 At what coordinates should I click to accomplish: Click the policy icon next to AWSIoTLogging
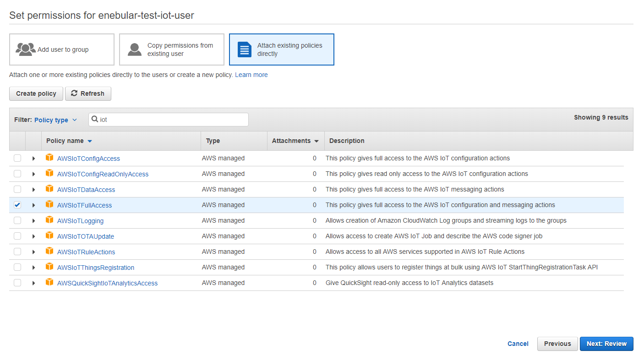coord(49,220)
